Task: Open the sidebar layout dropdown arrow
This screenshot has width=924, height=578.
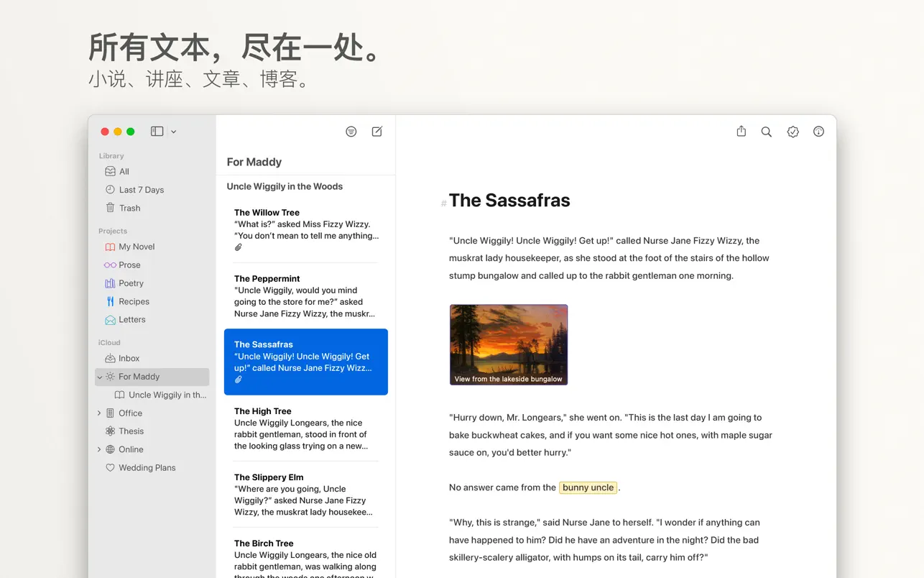Action: [x=174, y=132]
